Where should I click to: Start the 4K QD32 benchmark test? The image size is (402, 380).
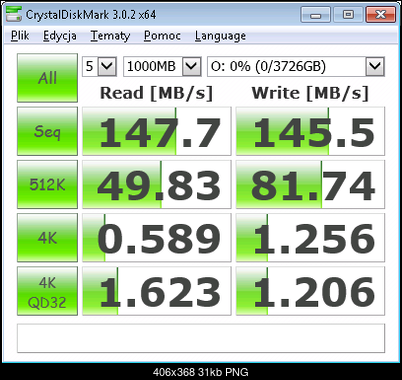(47, 291)
